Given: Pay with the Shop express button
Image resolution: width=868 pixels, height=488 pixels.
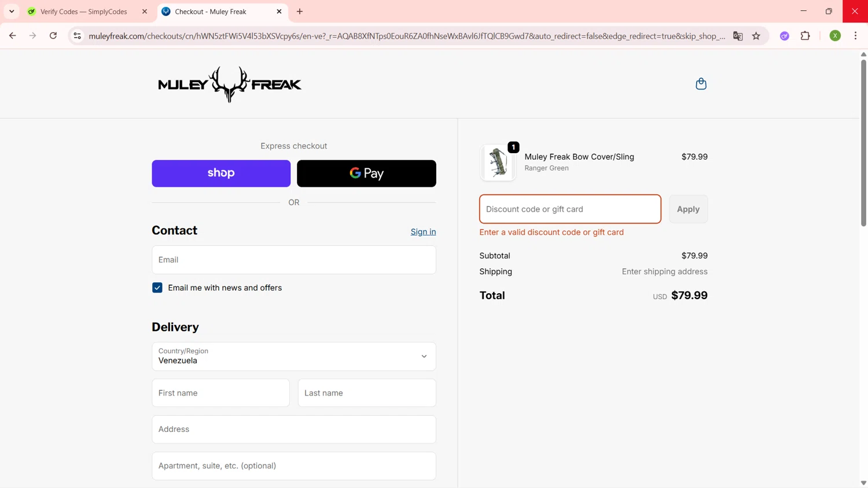Looking at the screenshot, I should coord(221,173).
